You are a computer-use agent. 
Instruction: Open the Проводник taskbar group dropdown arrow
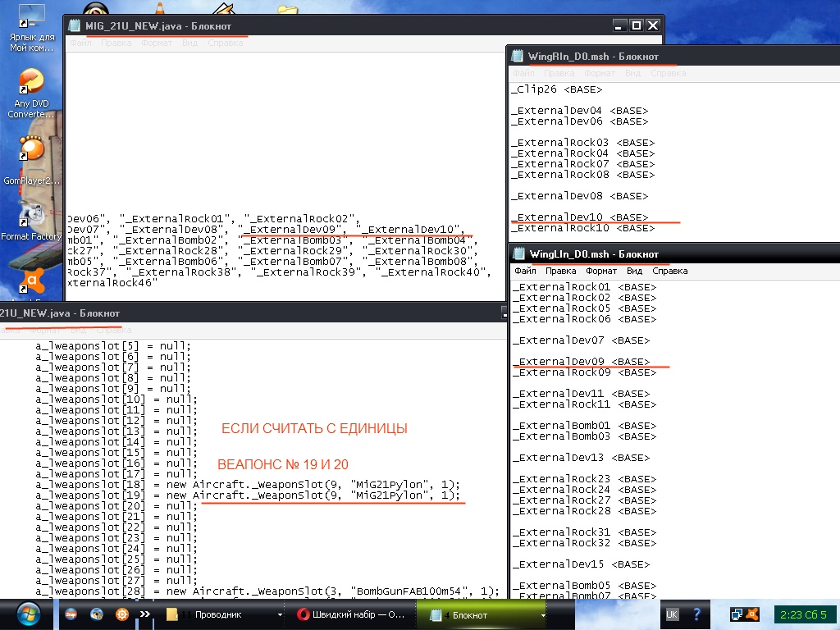click(281, 614)
